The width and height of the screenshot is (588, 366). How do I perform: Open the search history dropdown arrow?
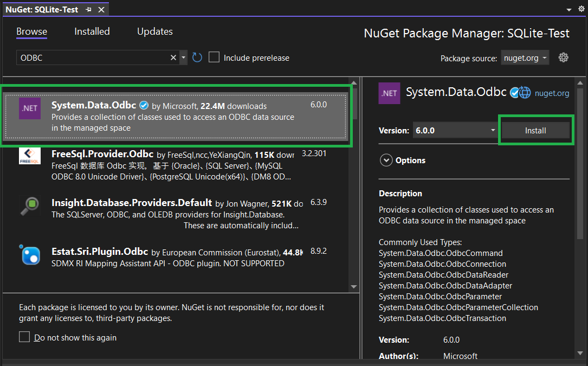click(183, 57)
